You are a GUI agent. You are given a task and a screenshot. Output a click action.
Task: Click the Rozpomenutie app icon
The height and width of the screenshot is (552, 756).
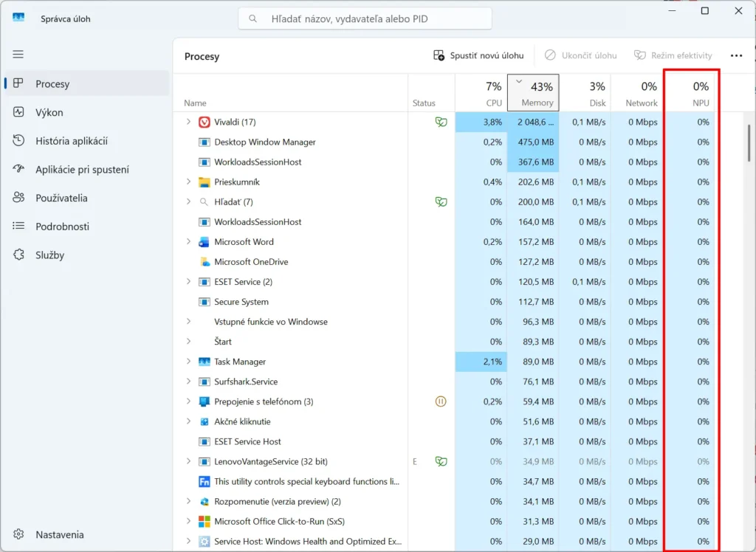(x=205, y=501)
